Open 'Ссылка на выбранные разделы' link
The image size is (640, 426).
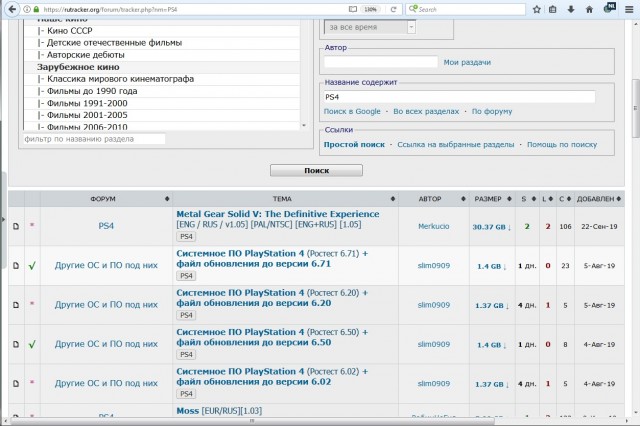pyautogui.click(x=456, y=144)
